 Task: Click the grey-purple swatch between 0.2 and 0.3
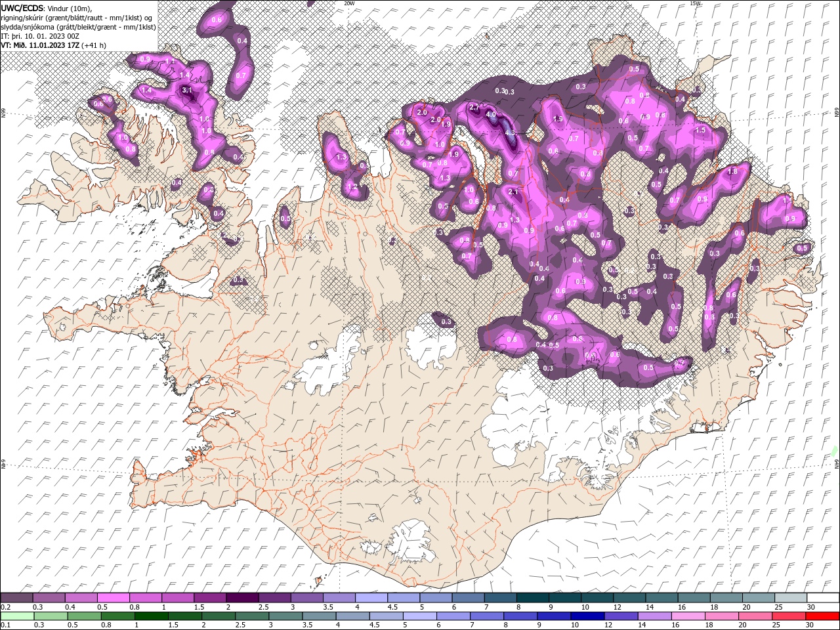[x=16, y=598]
